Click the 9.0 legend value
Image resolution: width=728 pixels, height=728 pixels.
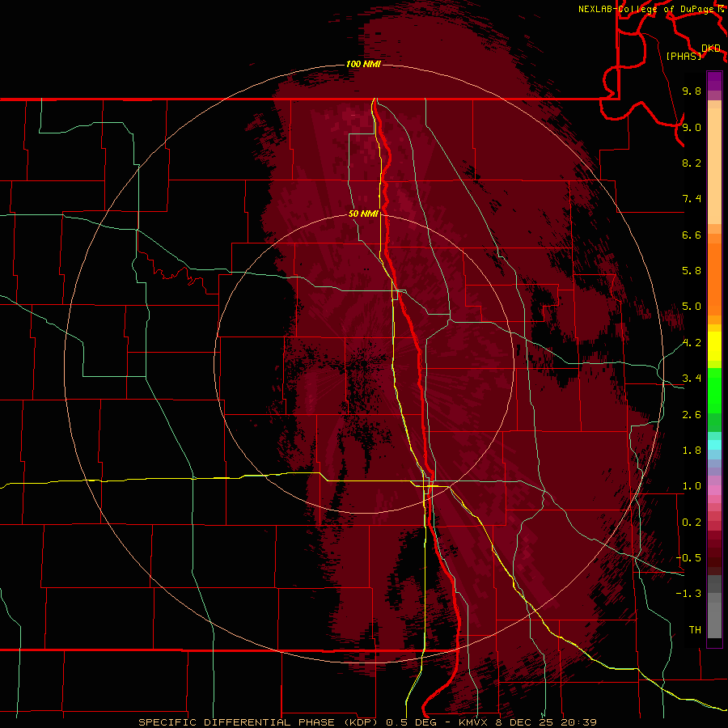click(x=692, y=127)
